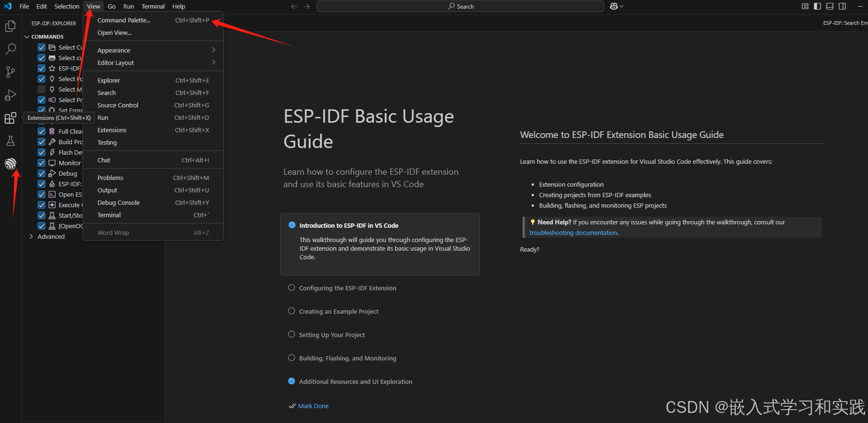Screen dimensions: 868x423
Task: Click the VS Code logo in title bar
Action: point(8,6)
